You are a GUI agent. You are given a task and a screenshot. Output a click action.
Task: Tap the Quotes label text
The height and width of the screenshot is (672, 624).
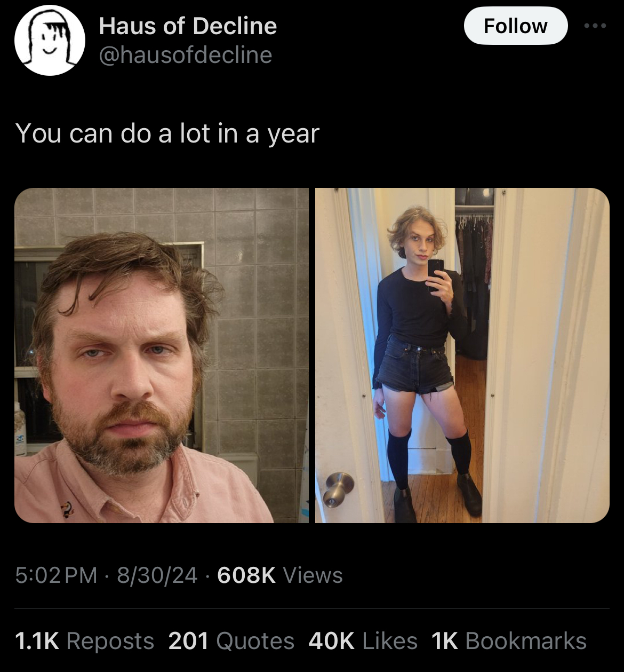tap(255, 641)
